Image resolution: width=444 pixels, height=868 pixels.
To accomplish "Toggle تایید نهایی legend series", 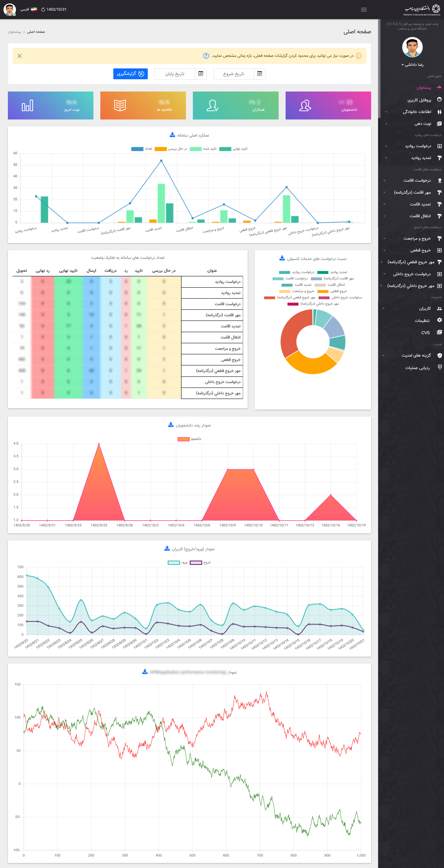I will click(233, 149).
